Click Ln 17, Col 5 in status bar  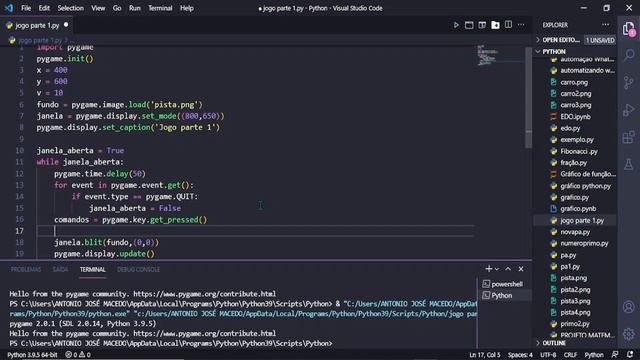pyautogui.click(x=484, y=355)
